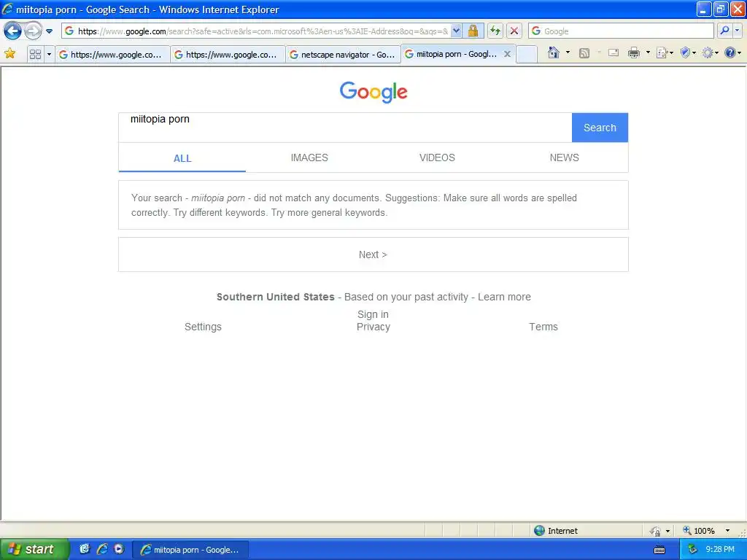Open the Help question mark menu
Screen dimensions: 747x560
pos(732,52)
